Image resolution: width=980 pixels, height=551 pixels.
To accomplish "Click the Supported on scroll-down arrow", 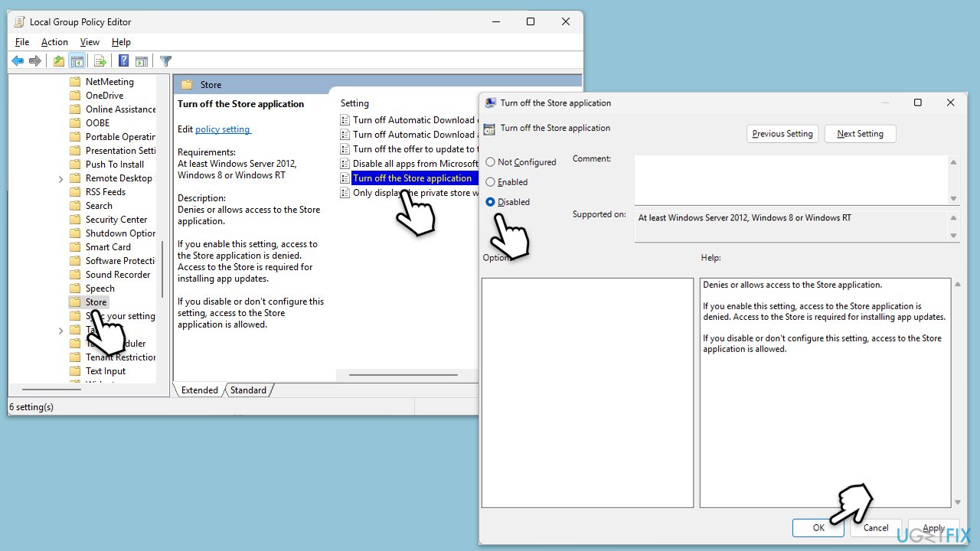I will [x=953, y=236].
